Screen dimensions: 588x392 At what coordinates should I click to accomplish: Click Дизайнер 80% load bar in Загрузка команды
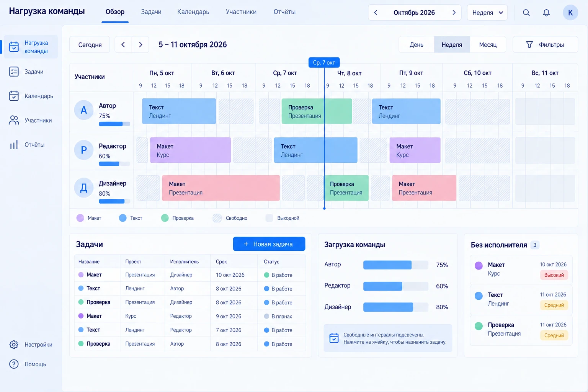(396, 307)
